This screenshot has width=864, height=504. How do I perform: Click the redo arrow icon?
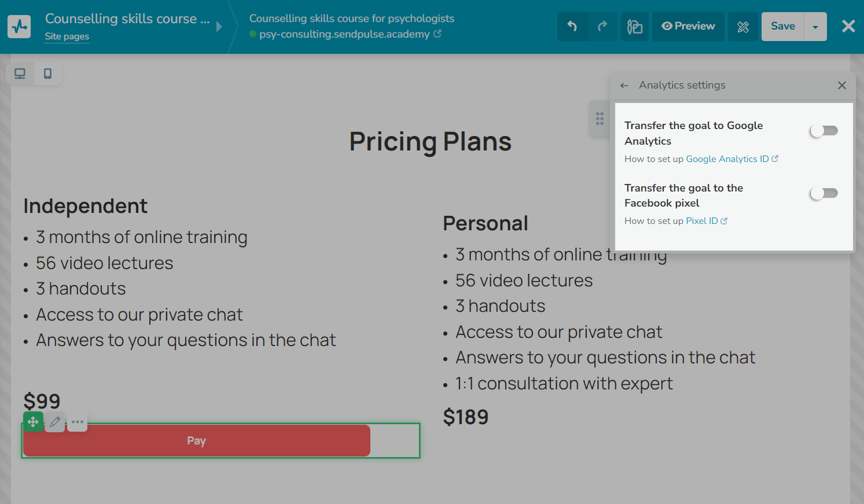tap(602, 27)
